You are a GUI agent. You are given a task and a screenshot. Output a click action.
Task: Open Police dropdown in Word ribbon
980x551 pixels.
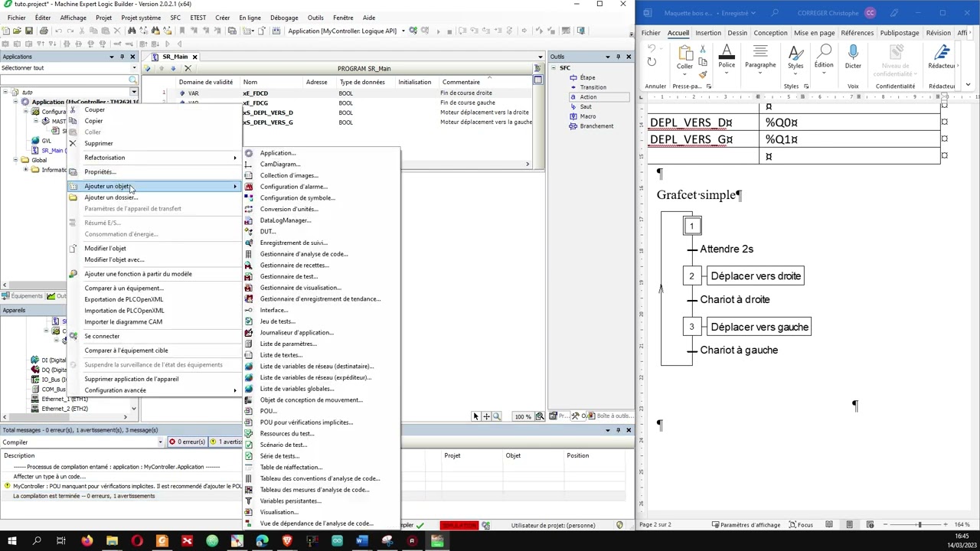point(727,57)
